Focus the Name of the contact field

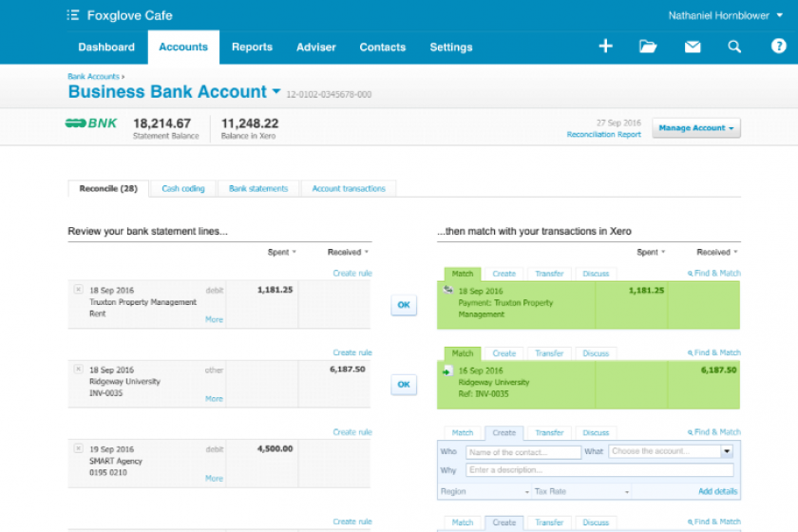point(523,452)
